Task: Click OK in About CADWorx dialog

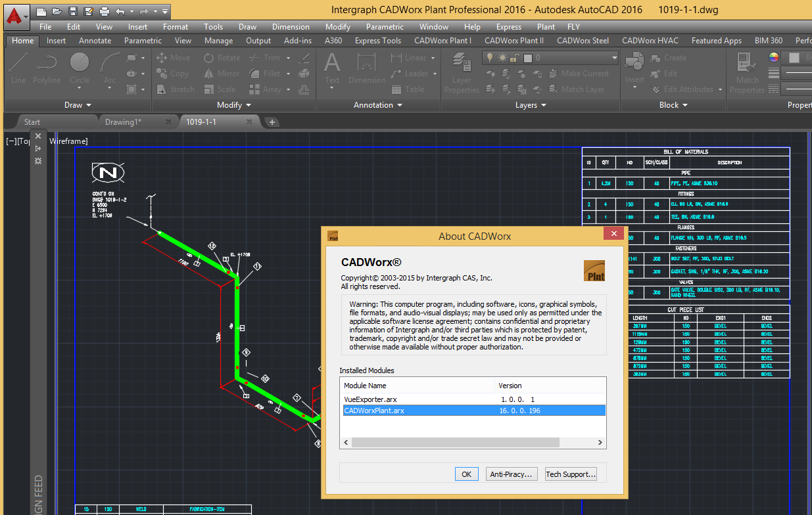Action: (466, 474)
